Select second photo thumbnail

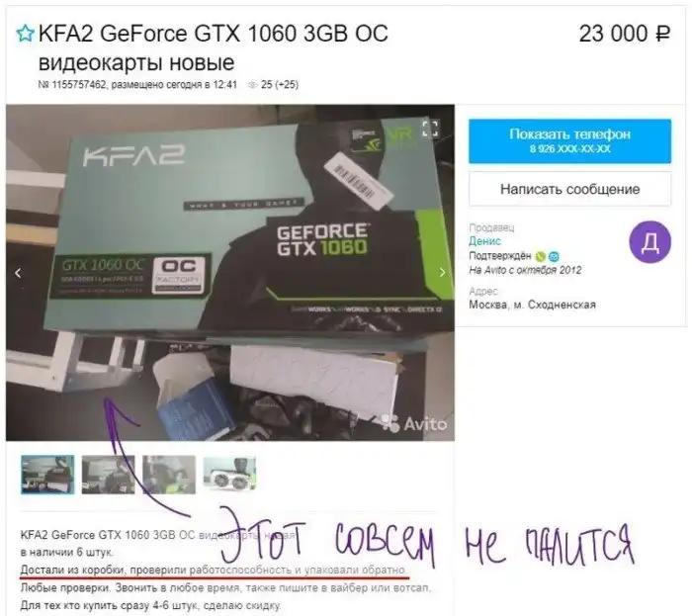tap(108, 475)
